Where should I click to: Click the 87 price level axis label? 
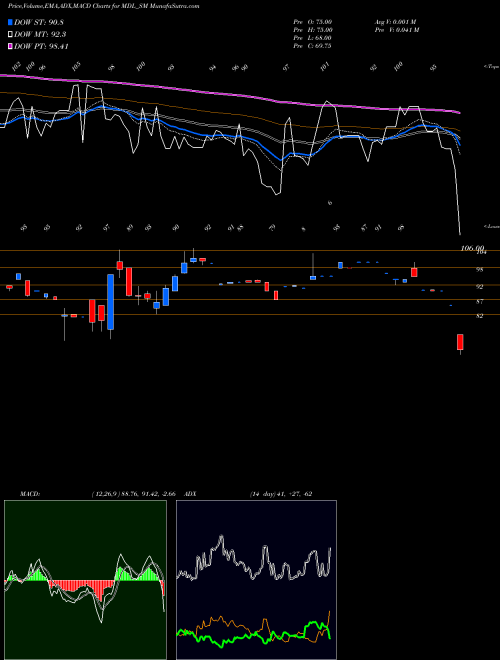click(x=479, y=301)
